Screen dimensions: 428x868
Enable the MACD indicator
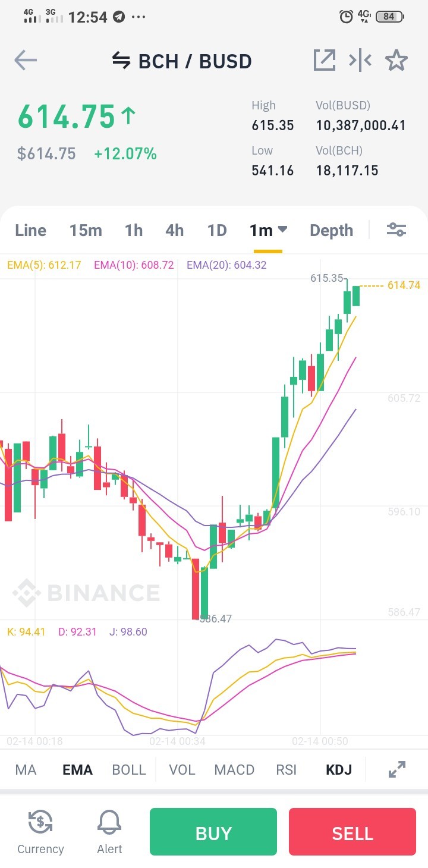coord(234,769)
